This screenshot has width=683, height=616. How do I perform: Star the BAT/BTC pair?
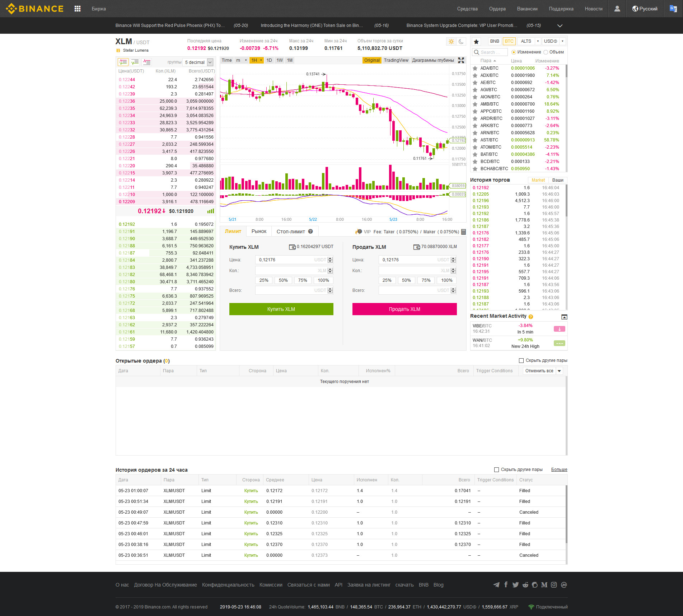(475, 154)
